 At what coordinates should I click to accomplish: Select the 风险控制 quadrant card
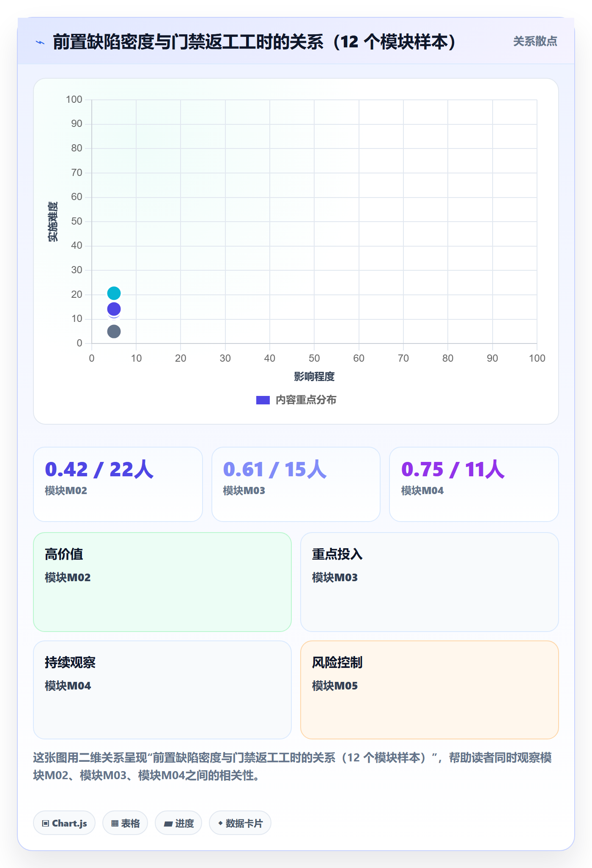tap(430, 690)
